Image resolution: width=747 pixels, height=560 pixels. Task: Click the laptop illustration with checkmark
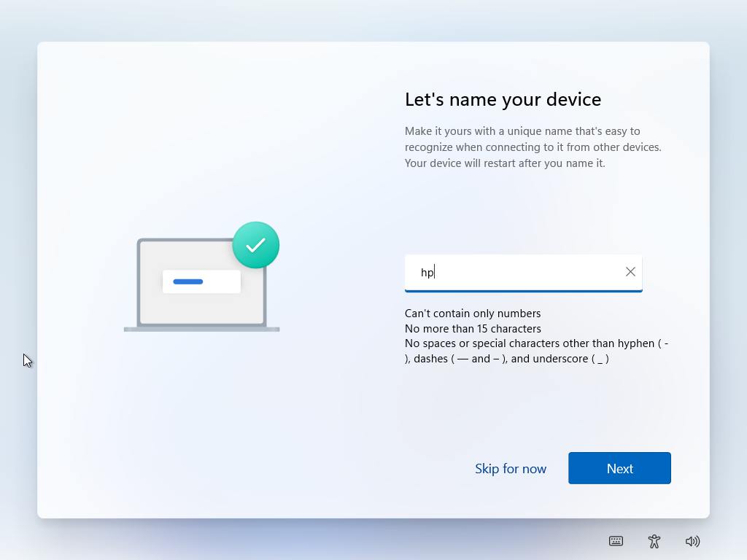(201, 276)
